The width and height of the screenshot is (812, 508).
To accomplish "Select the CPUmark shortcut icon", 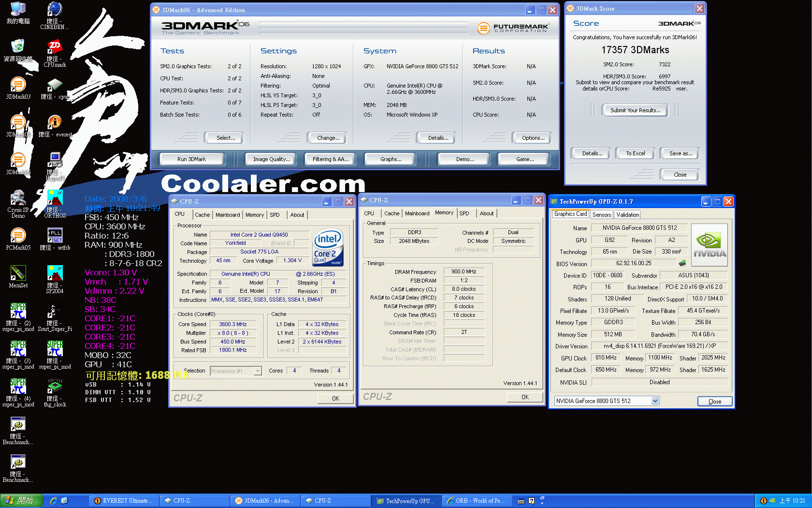I will tap(55, 54).
